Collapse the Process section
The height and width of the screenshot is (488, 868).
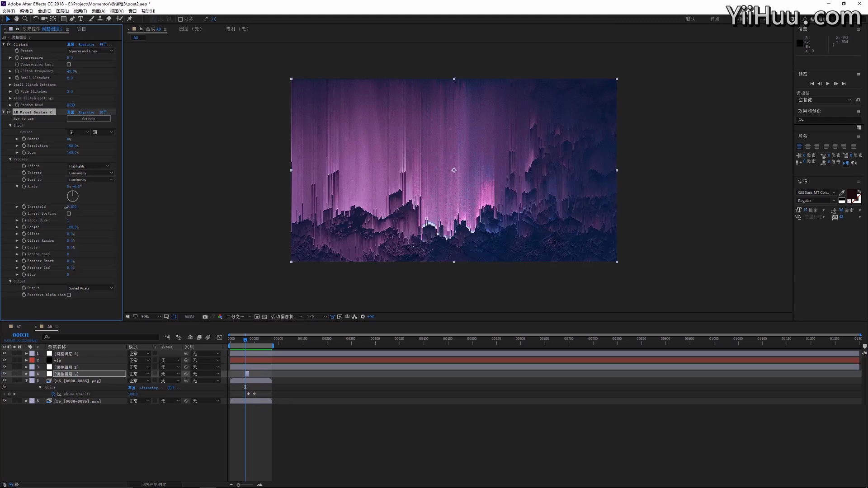[x=10, y=159]
